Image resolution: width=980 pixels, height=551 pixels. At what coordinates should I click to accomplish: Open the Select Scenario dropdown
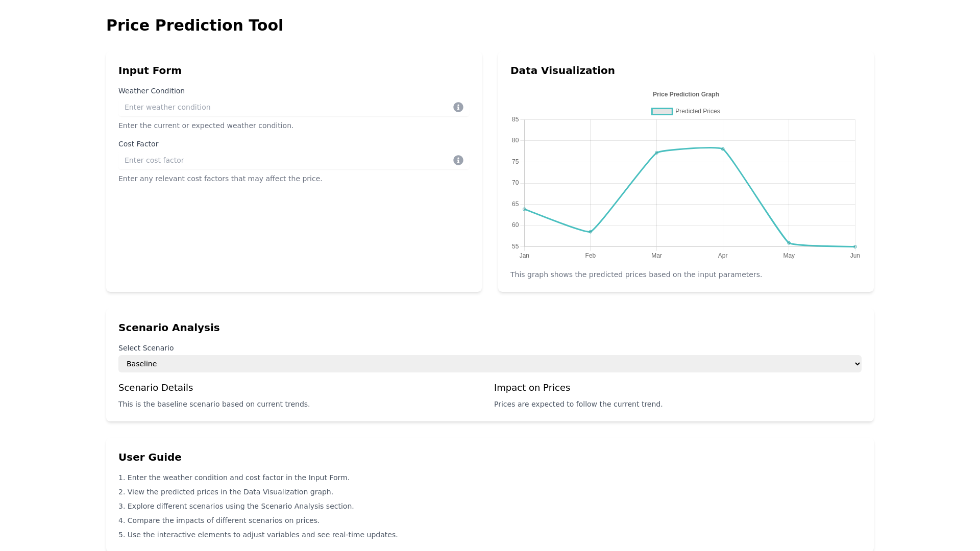pyautogui.click(x=489, y=363)
